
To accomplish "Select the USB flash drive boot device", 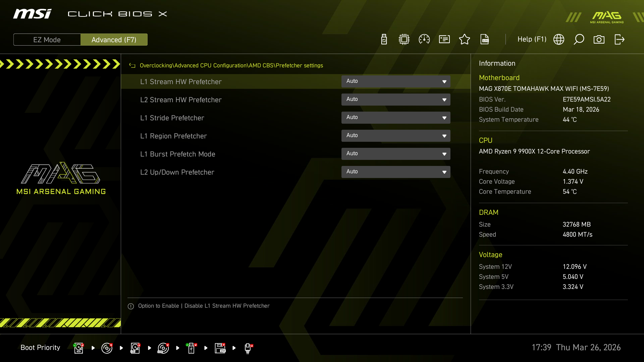I will point(191,348).
